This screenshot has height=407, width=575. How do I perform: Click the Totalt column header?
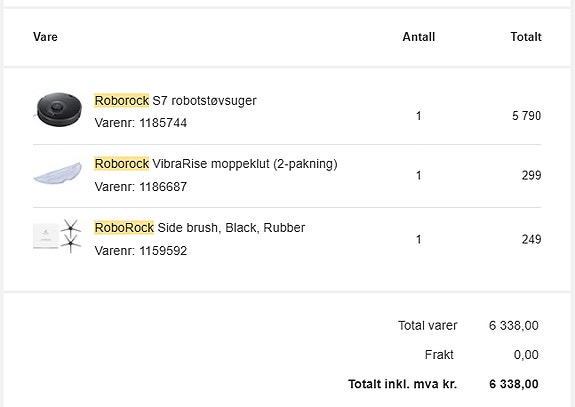pyautogui.click(x=526, y=37)
